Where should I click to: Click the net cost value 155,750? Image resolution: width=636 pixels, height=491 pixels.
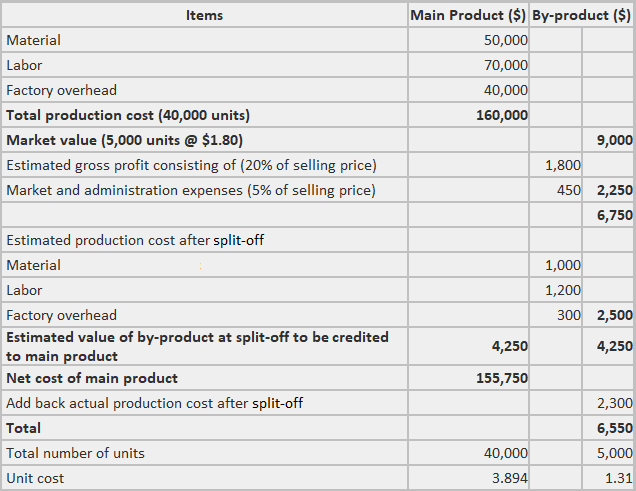pyautogui.click(x=502, y=378)
